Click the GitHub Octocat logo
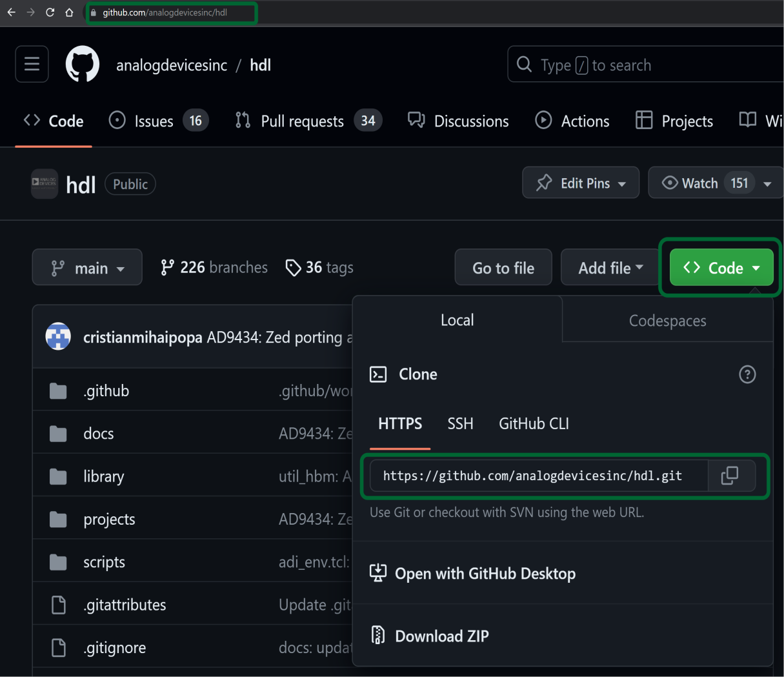The width and height of the screenshot is (784, 677). click(83, 65)
